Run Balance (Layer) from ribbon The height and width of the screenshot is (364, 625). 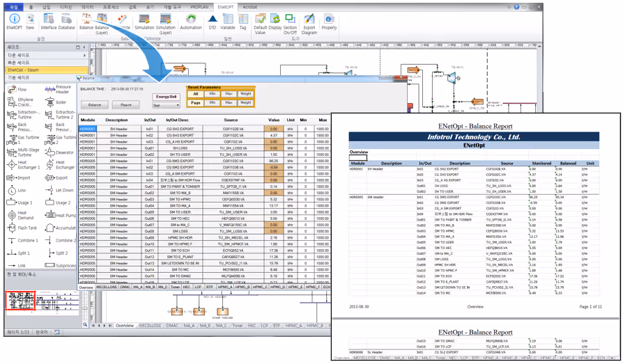pos(102,24)
